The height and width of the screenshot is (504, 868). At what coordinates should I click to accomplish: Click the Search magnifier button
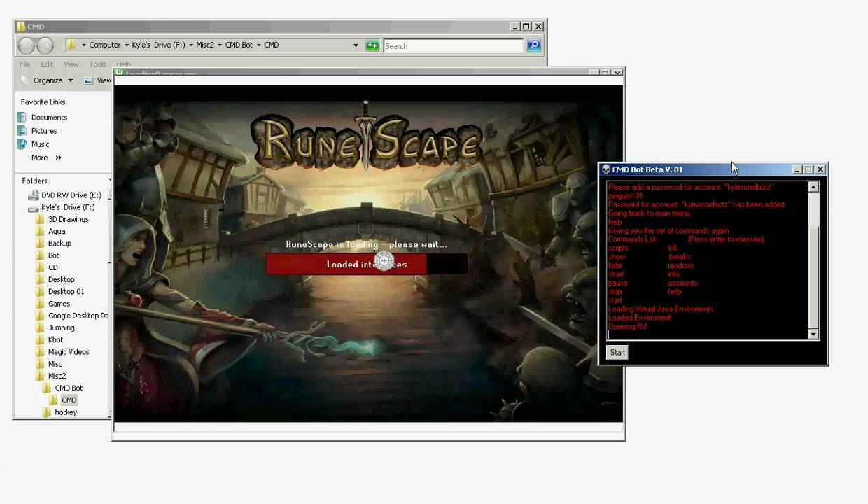coord(533,45)
